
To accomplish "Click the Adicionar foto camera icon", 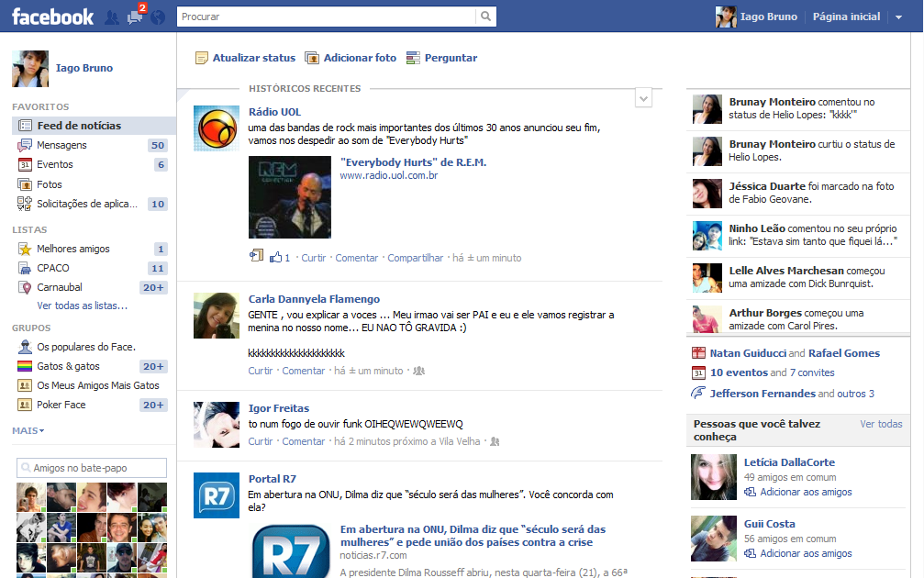I will [x=313, y=57].
